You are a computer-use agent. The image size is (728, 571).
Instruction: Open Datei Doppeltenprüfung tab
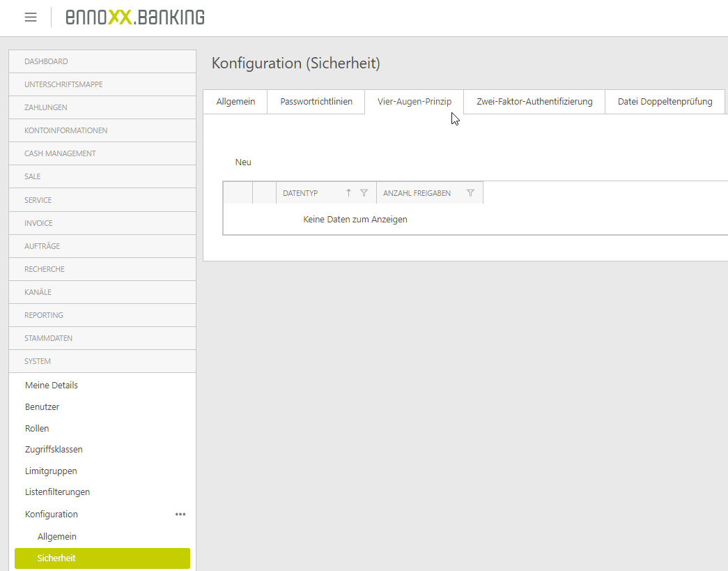coord(665,101)
